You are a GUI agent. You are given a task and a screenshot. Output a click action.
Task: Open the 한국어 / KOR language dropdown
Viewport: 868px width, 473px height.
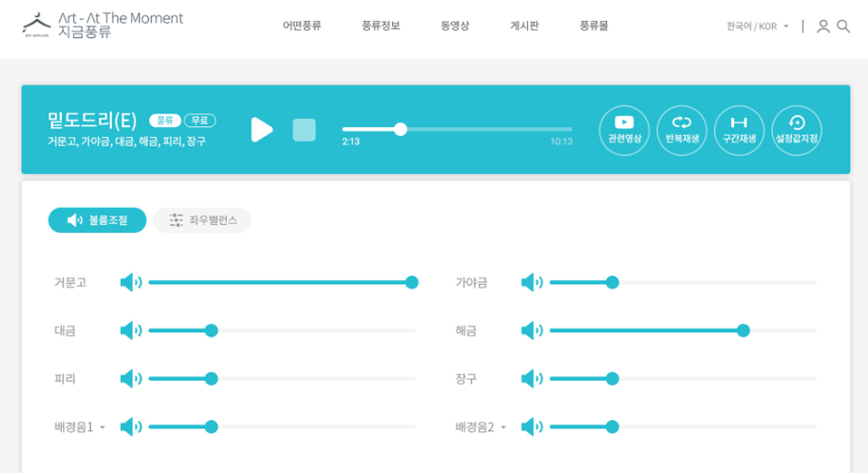757,26
